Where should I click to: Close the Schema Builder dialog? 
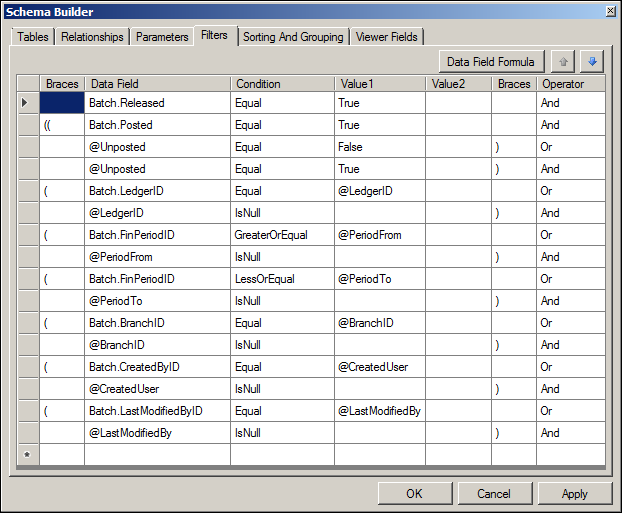point(610,10)
